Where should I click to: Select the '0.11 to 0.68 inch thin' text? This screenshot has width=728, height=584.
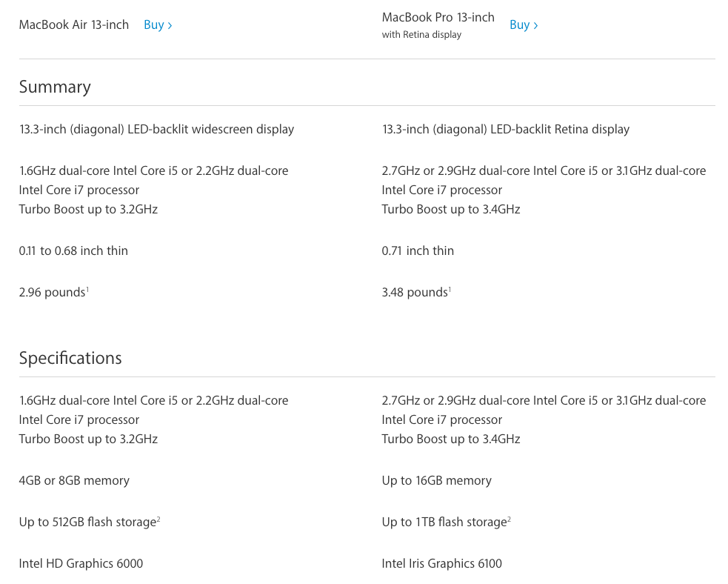pyautogui.click(x=73, y=251)
